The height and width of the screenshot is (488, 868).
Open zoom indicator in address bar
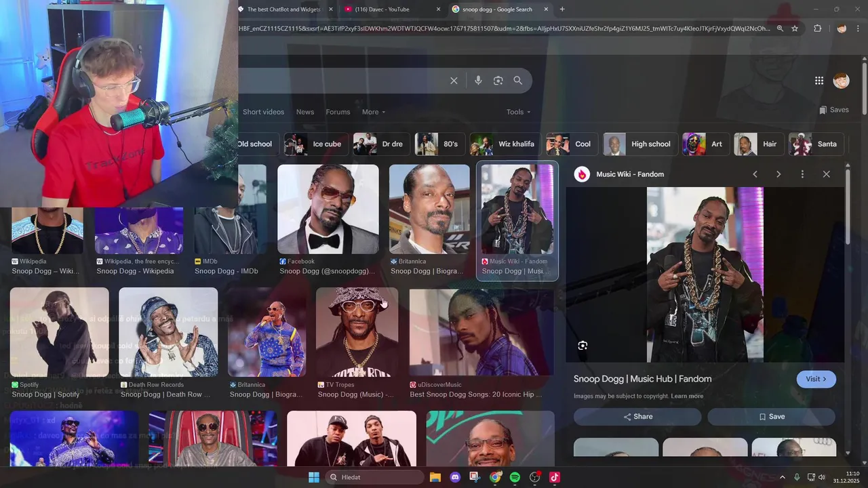click(x=780, y=28)
